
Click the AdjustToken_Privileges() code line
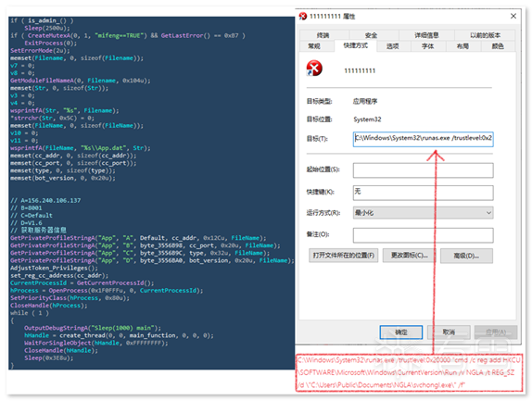coord(54,268)
